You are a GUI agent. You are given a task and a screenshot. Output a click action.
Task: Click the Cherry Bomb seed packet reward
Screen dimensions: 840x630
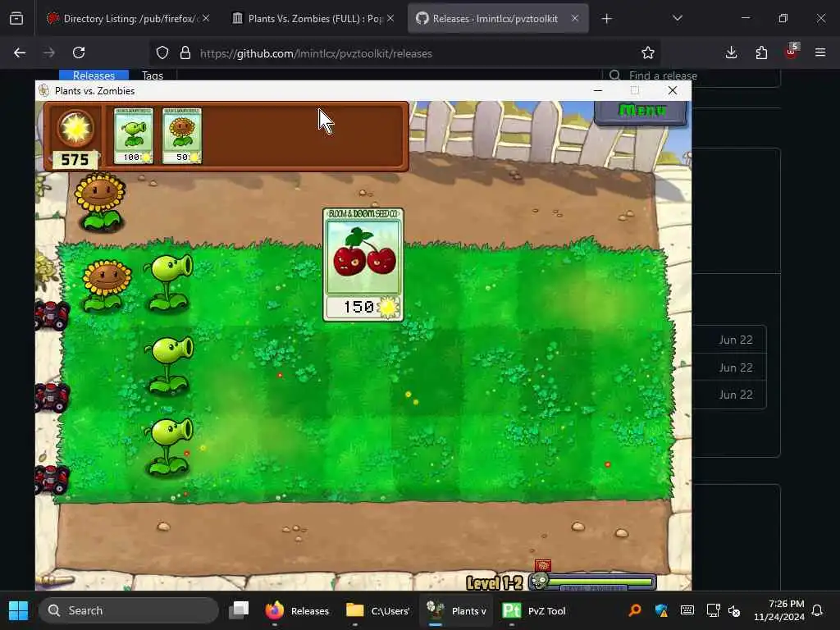(x=363, y=265)
